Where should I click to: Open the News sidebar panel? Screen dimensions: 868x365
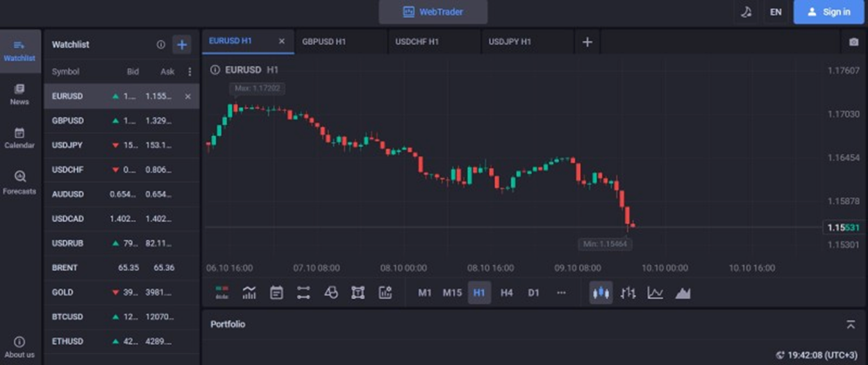pyautogui.click(x=19, y=94)
